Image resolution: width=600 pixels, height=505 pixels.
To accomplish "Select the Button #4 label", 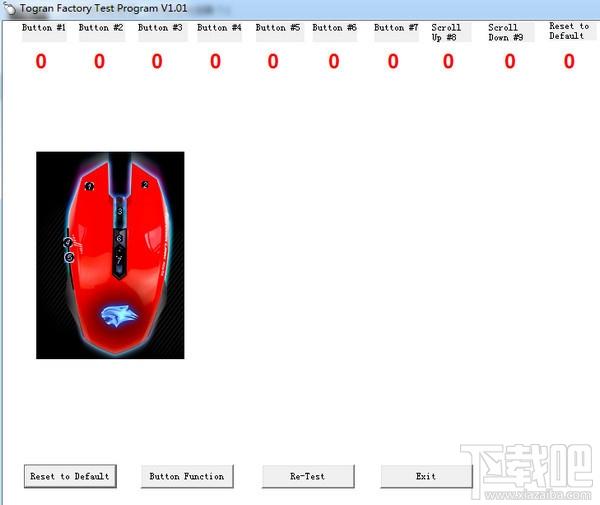I will coord(219,28).
